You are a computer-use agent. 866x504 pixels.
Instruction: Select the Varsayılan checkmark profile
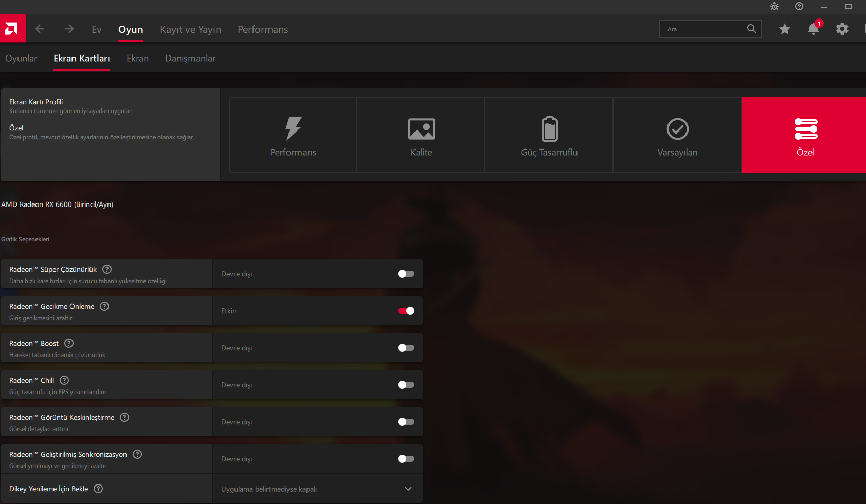tap(677, 135)
